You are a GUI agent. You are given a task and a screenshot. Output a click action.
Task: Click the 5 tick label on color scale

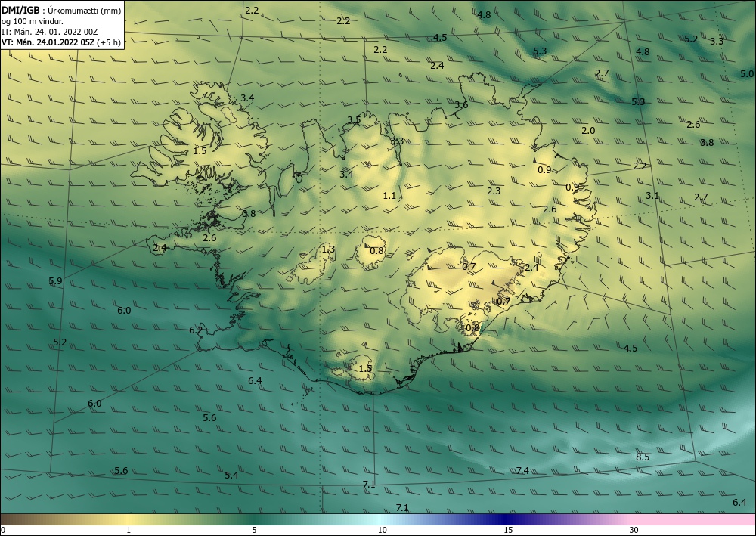click(254, 531)
